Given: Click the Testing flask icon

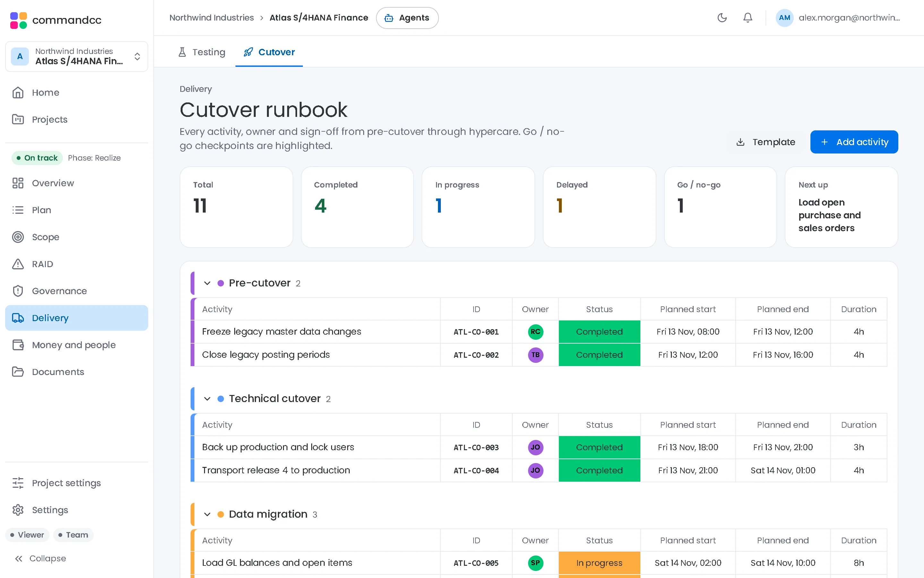Looking at the screenshot, I should coord(182,52).
